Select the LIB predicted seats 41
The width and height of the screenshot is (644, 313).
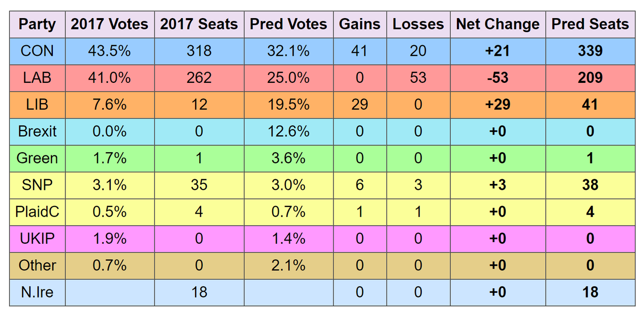click(x=590, y=105)
